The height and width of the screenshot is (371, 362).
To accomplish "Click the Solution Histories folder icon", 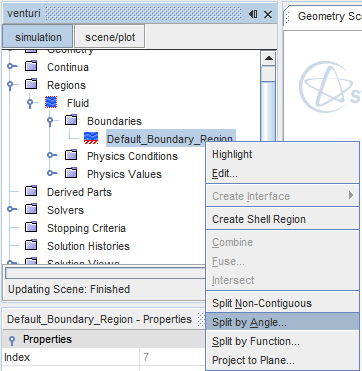I will (31, 246).
